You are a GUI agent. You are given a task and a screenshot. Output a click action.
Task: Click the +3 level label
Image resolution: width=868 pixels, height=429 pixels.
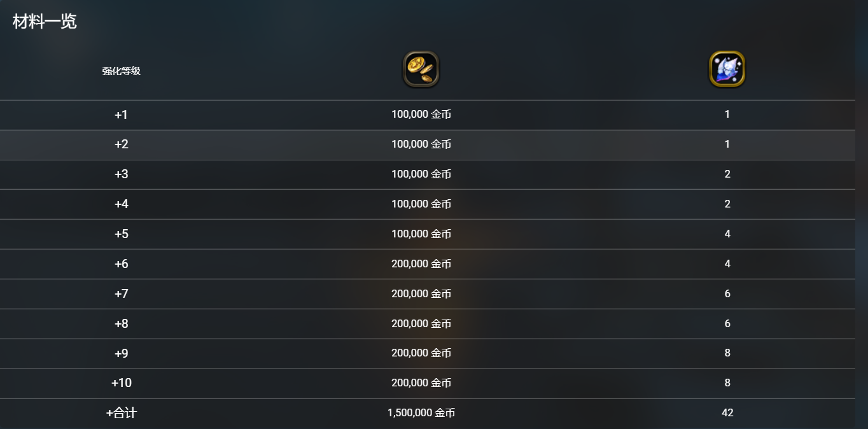point(121,174)
